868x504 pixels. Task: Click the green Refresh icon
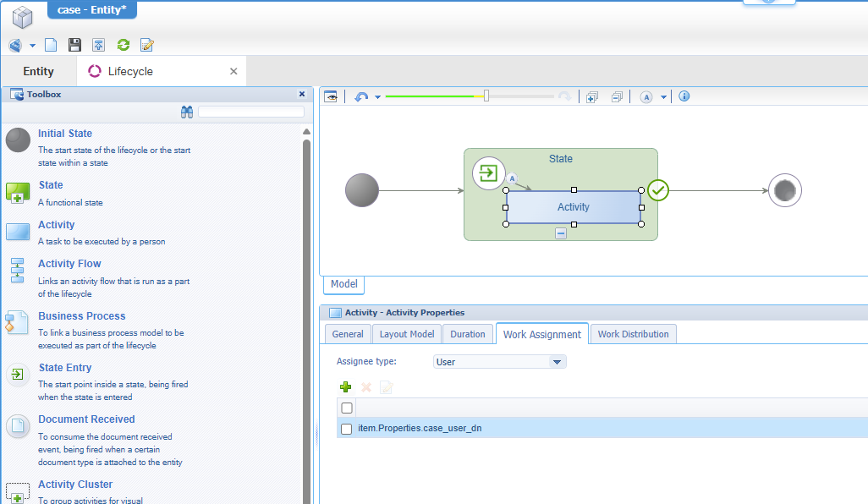(x=124, y=45)
